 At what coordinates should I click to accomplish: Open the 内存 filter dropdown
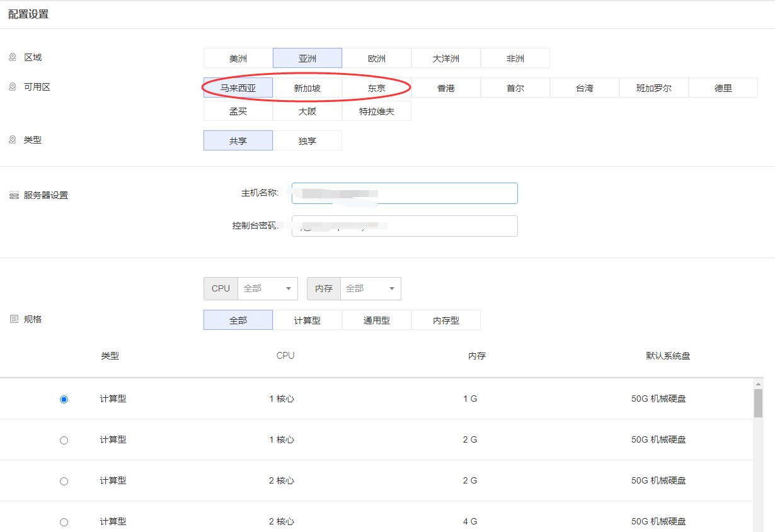[370, 288]
